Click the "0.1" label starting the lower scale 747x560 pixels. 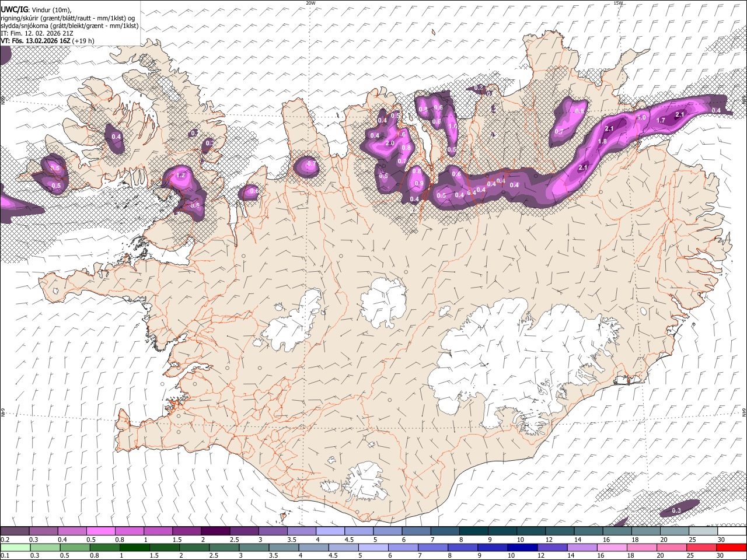coord(5,556)
